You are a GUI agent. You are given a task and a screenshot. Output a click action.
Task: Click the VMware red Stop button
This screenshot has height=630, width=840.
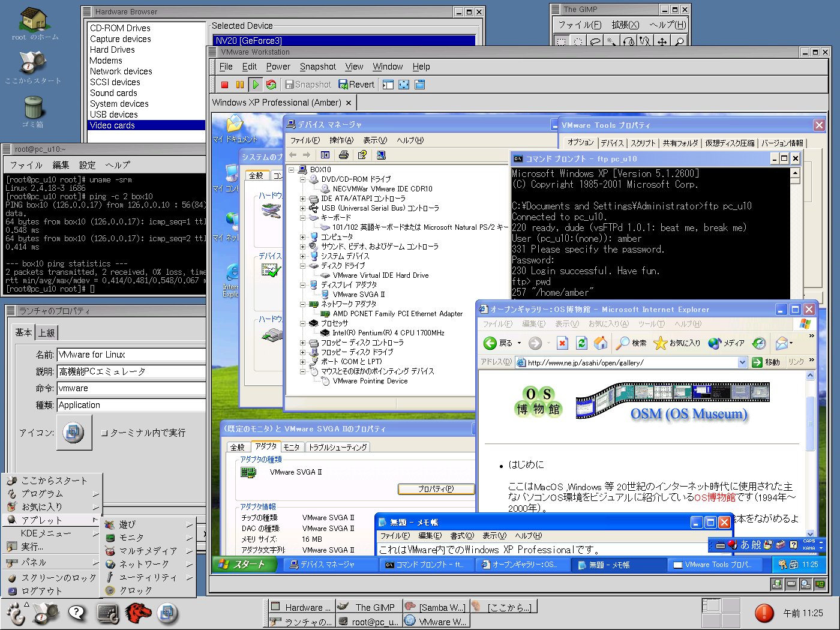[x=224, y=85]
